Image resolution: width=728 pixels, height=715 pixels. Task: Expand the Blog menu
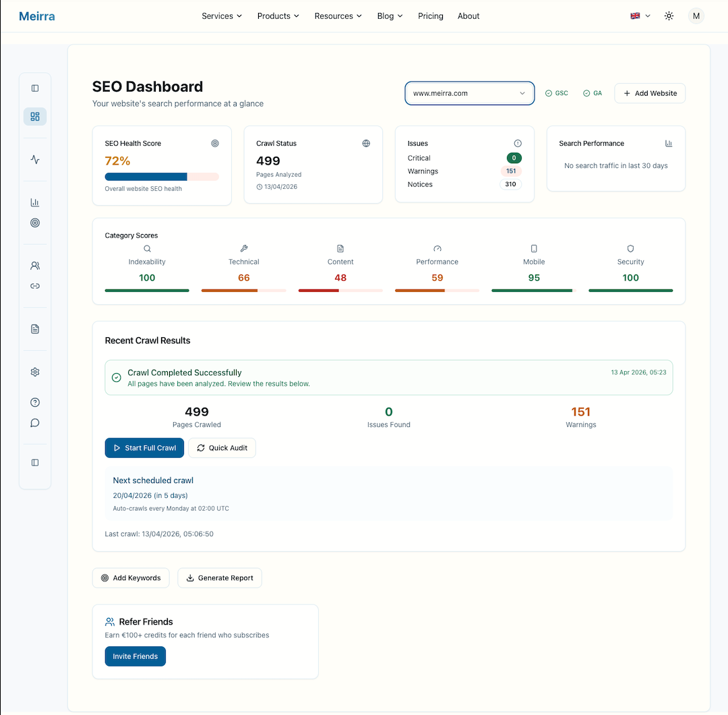pyautogui.click(x=390, y=16)
